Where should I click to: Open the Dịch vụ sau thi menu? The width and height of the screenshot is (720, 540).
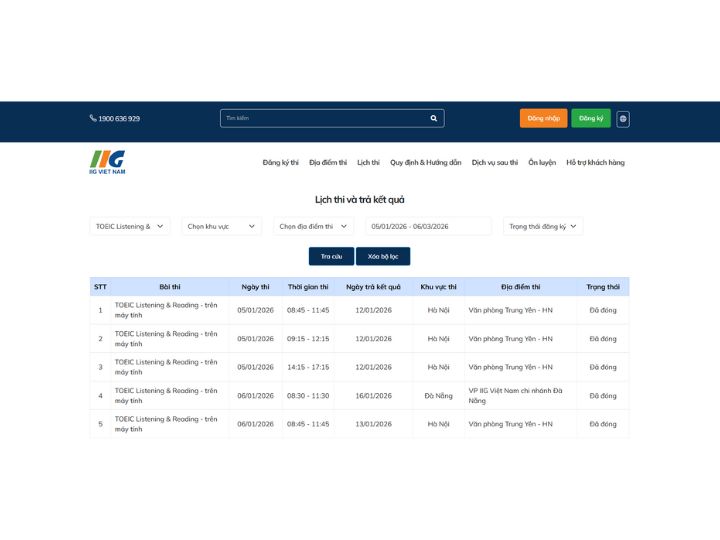(x=495, y=163)
